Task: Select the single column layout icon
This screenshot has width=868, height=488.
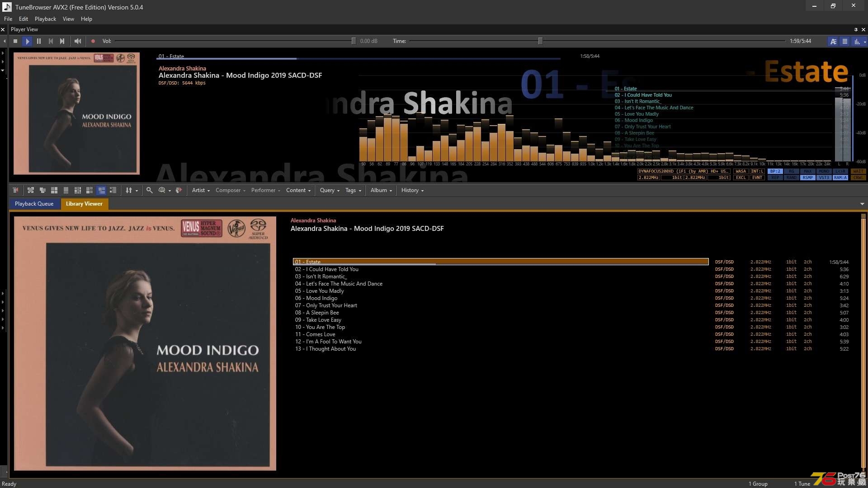Action: click(66, 190)
